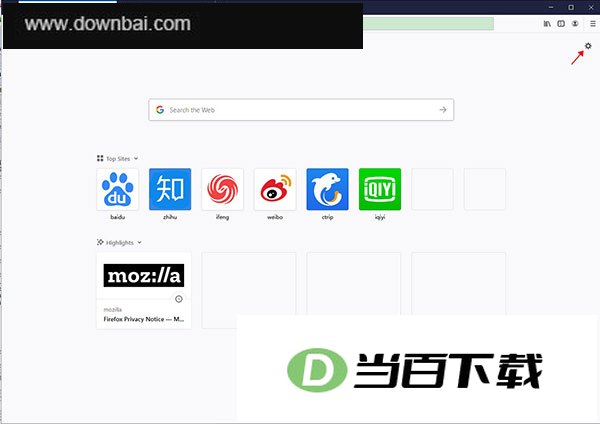Click the Highlights heading
The width and height of the screenshot is (600, 424).
120,243
